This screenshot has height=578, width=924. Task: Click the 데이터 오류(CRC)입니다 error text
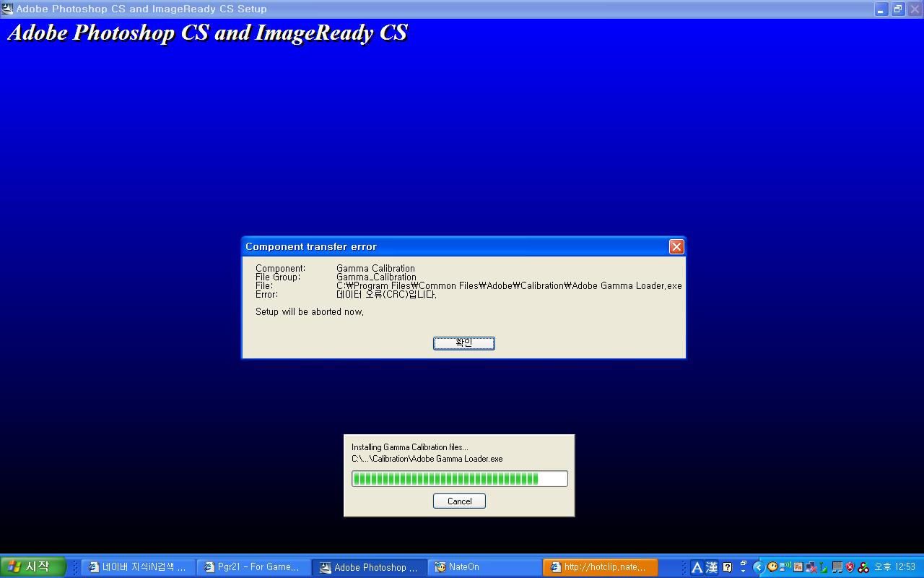pyautogui.click(x=386, y=294)
